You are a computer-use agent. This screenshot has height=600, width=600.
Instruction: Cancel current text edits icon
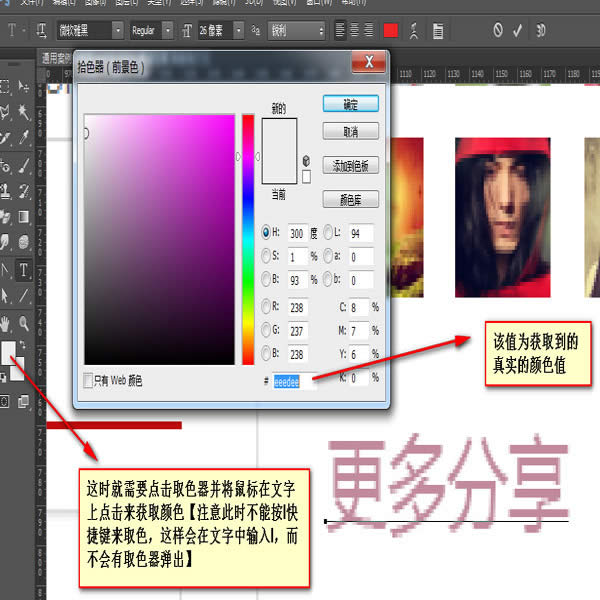(x=498, y=30)
